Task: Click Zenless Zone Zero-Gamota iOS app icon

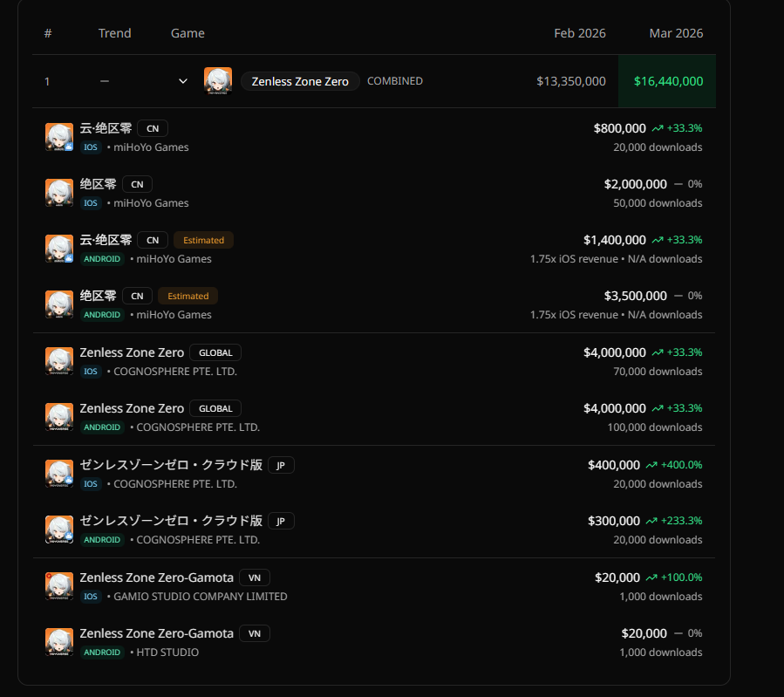Action: (59, 586)
